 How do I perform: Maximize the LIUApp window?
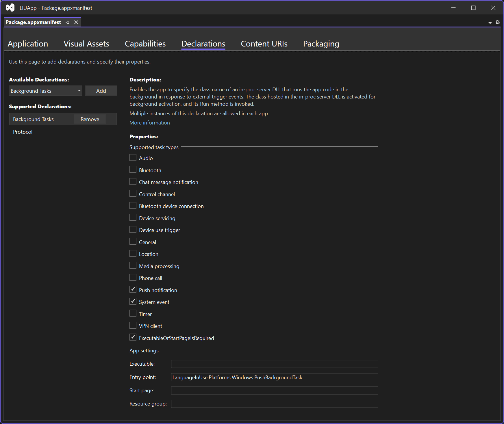click(x=473, y=8)
